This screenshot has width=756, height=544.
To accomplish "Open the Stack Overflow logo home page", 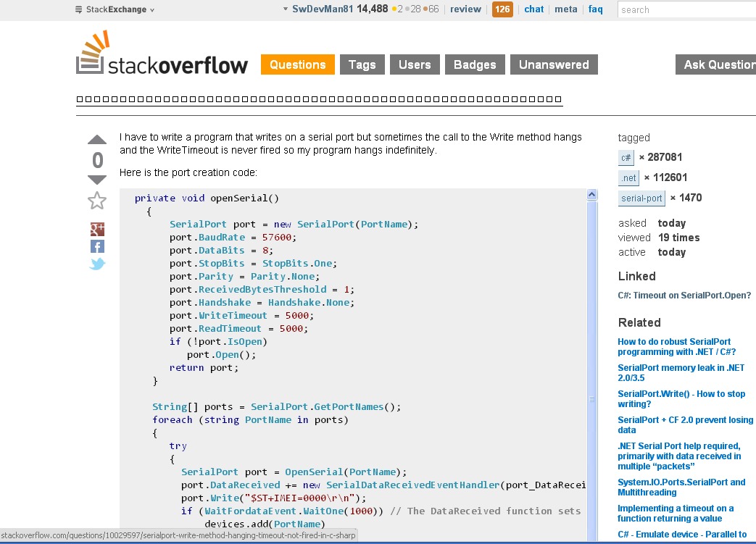I will pos(162,53).
